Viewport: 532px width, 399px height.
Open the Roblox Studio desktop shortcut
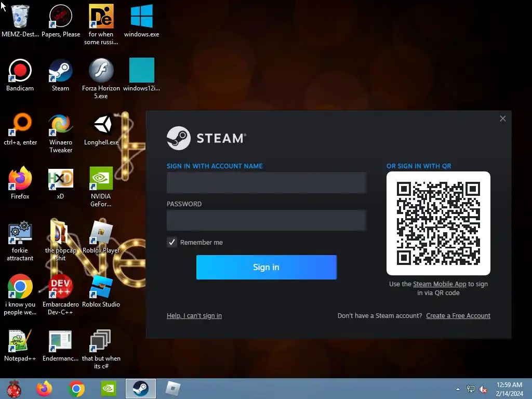coord(101,291)
